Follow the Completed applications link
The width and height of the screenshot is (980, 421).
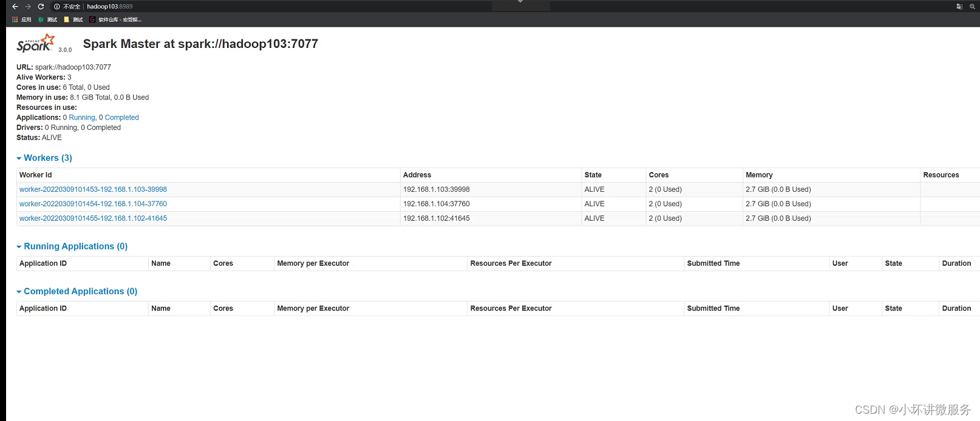122,118
